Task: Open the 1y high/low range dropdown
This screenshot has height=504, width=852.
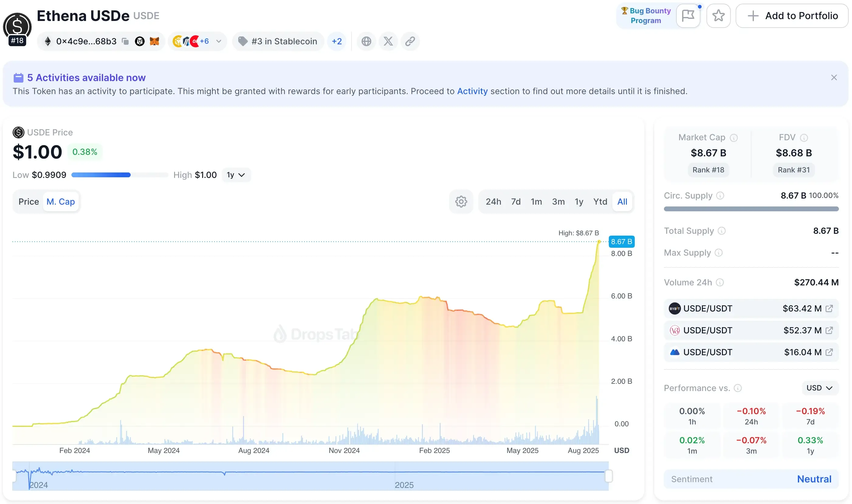Action: tap(236, 175)
